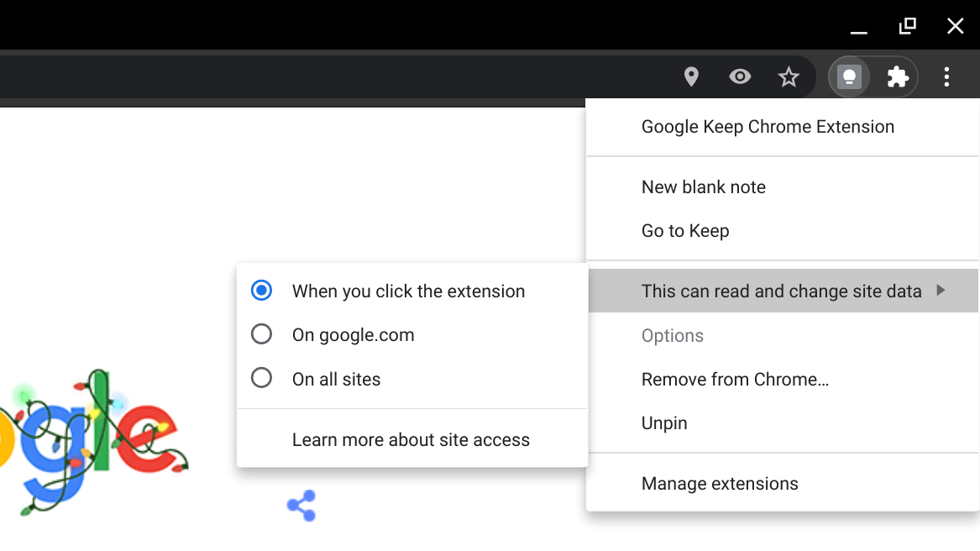Restore down the Chrome window
This screenshot has width=980, height=551.
tap(908, 26)
